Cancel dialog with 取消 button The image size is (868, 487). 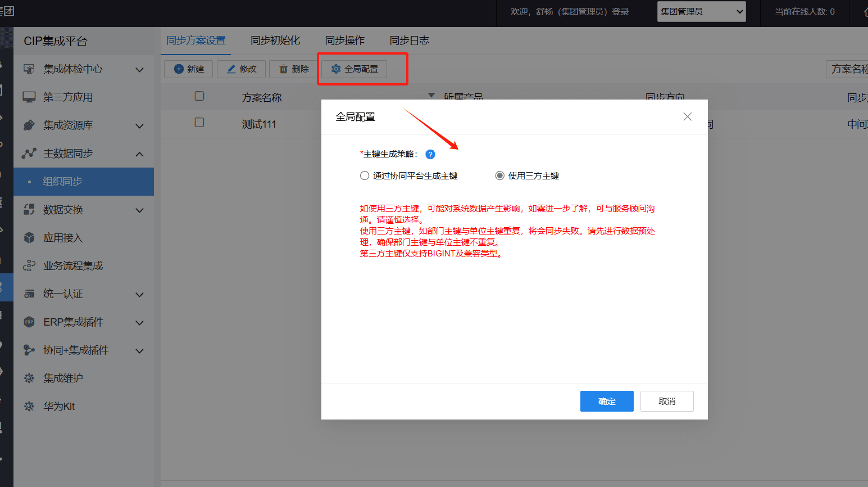pos(667,402)
